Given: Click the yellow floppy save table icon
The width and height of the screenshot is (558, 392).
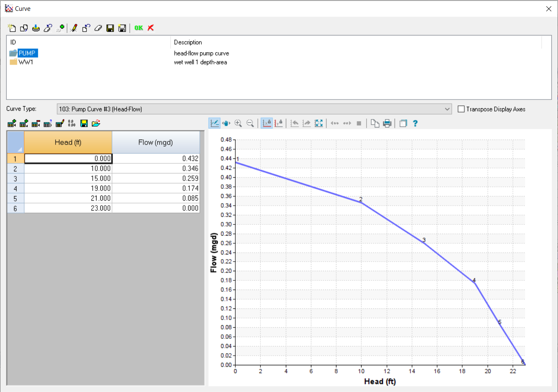Looking at the screenshot, I should [x=84, y=123].
